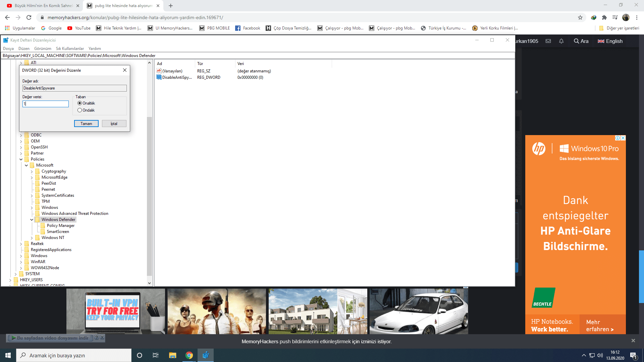Open the Düzen menu
This screenshot has width=644, height=362.
tap(24, 49)
